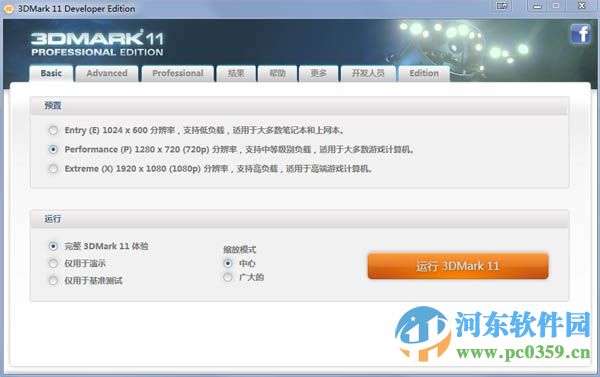Click the 3DMark title bar app icon
600x377 pixels.
point(8,8)
